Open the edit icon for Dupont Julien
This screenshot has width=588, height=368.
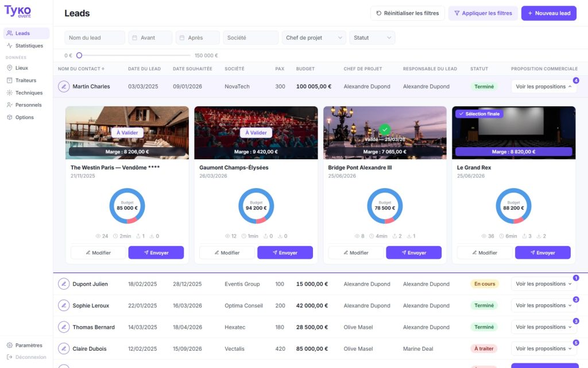[x=64, y=284]
